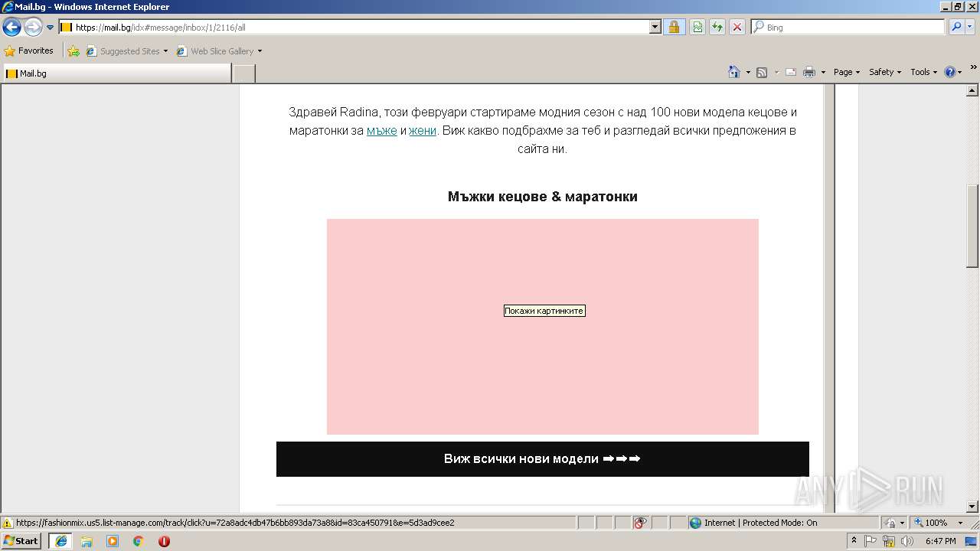Follow the "жени" link

(423, 131)
